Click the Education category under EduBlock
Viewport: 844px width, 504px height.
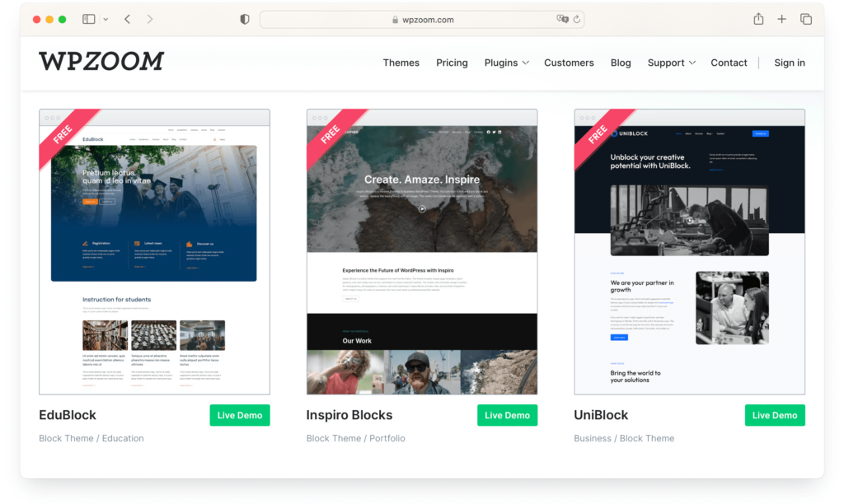[x=123, y=438]
